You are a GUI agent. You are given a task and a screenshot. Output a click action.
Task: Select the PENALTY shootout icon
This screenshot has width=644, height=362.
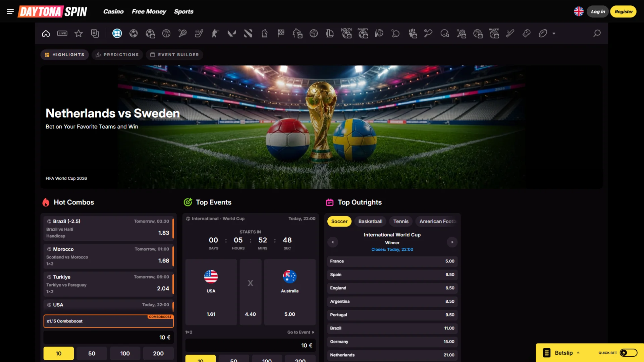pos(363,34)
